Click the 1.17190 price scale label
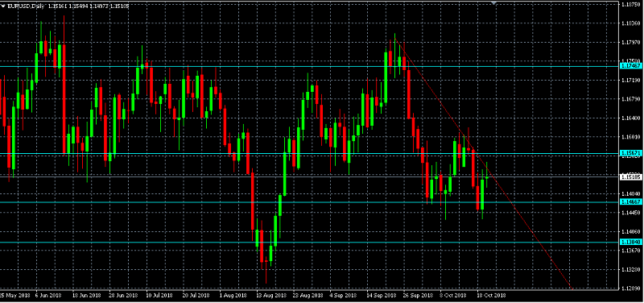 click(631, 80)
